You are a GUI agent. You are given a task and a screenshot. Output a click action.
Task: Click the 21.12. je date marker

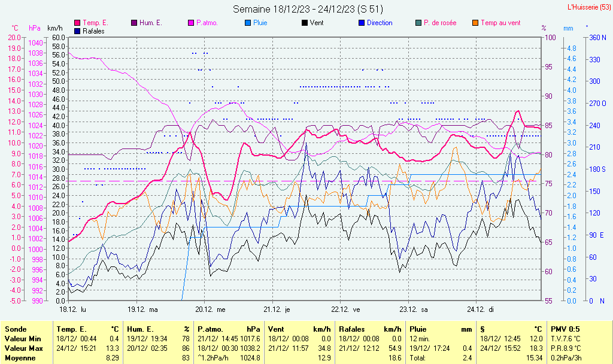[277, 310]
